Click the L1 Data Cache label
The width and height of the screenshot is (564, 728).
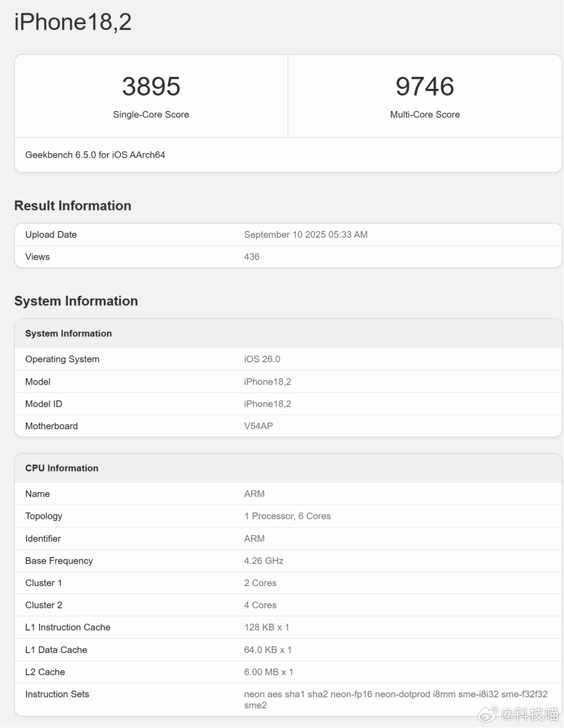(x=56, y=650)
